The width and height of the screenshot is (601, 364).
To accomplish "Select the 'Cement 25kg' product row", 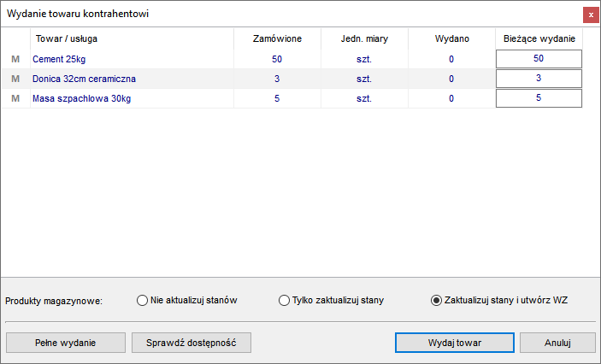I will point(292,59).
